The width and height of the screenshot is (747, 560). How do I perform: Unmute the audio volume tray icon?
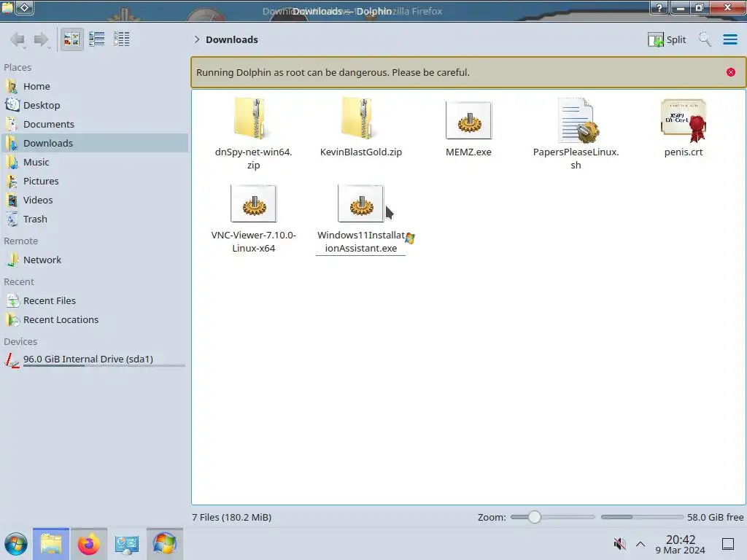click(619, 544)
